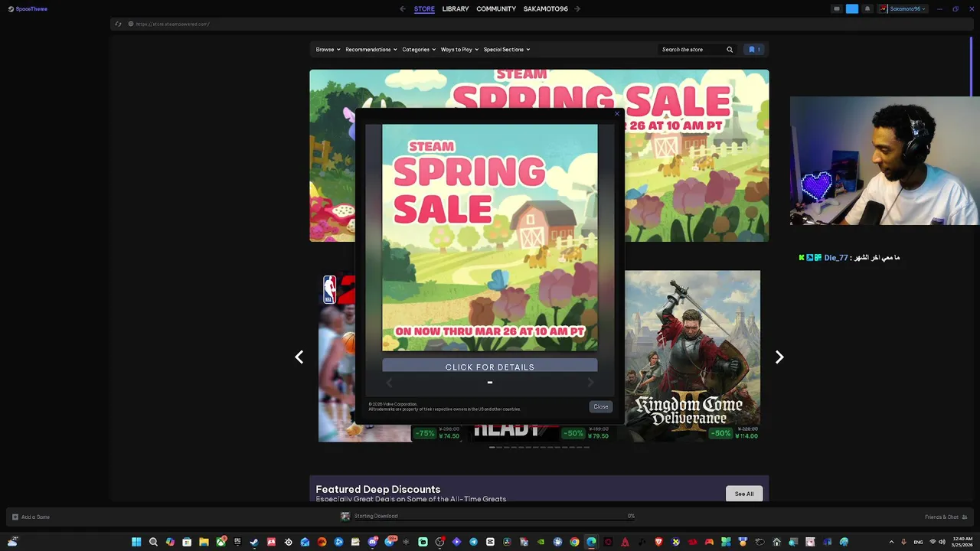Show hidden icons in the system tray
The image size is (980, 551).
coord(891,542)
